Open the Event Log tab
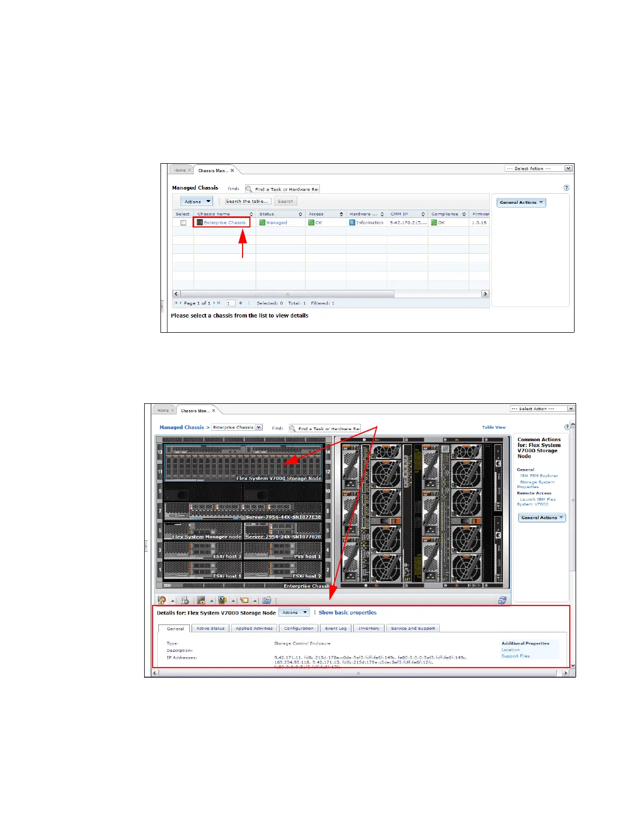This screenshot has width=644, height=834. [x=336, y=628]
